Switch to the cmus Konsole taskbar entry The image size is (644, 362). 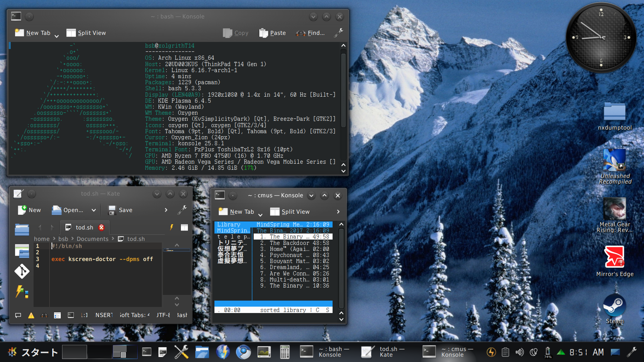(448, 352)
